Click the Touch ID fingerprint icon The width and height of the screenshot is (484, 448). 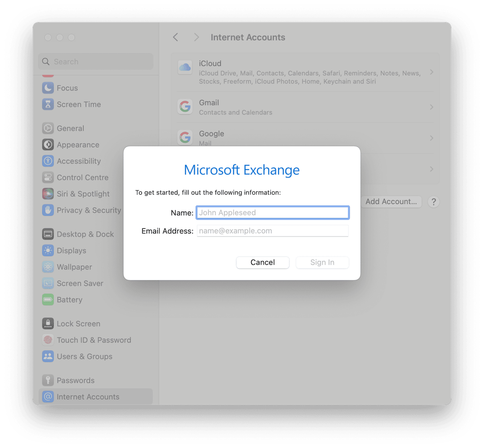point(48,340)
